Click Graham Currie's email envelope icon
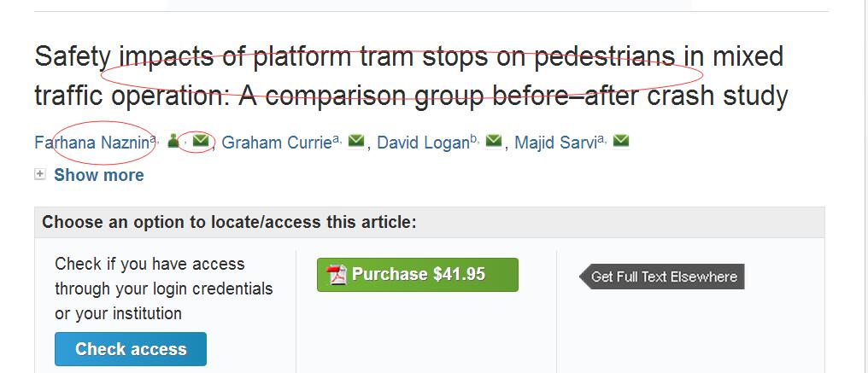The width and height of the screenshot is (868, 373). click(x=356, y=141)
